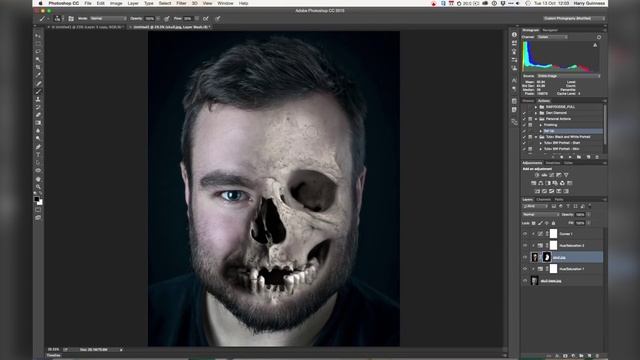Select the Eyedropper tool
Screen dimensions: 640x360
38,76
